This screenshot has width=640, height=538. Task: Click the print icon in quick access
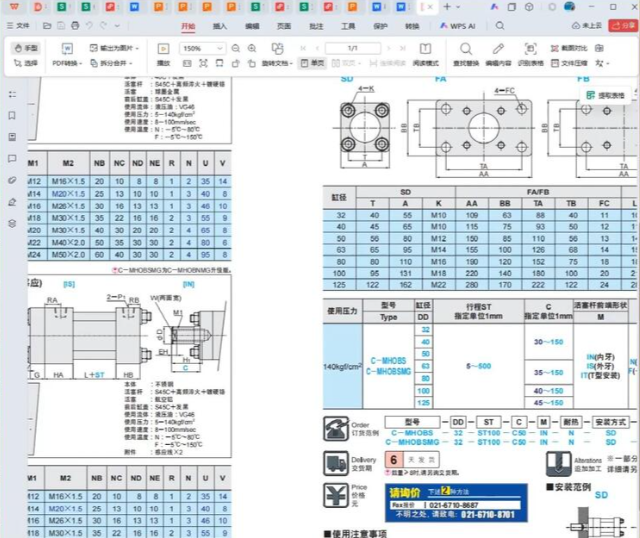75,26
